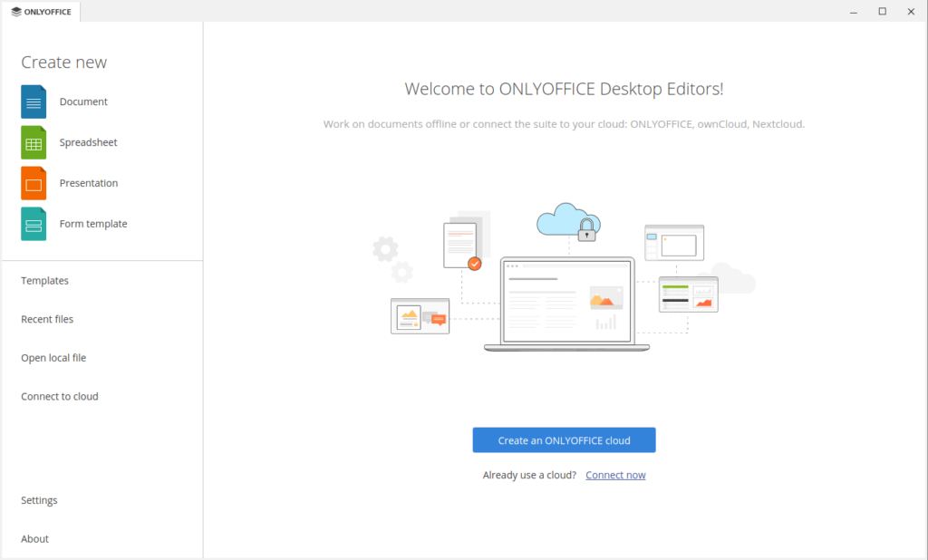Viewport: 928px width, 560px height.
Task: Show Recent files list
Action: point(47,319)
